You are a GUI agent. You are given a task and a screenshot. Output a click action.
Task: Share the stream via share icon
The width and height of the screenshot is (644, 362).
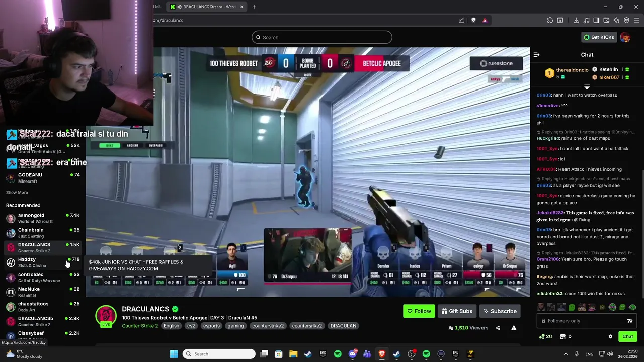coord(498,328)
